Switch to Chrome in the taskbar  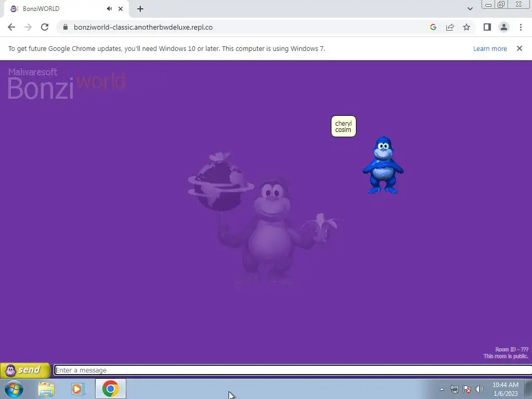[x=111, y=389]
